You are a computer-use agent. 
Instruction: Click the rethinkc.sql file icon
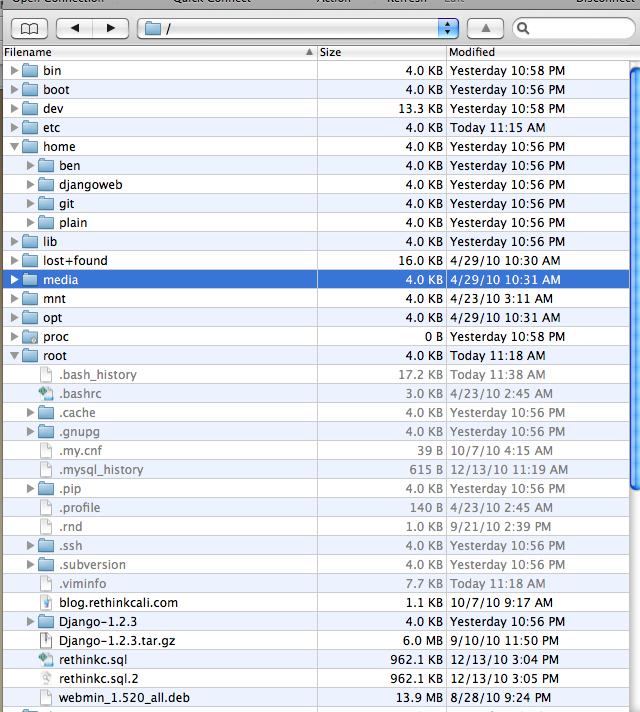[45, 660]
